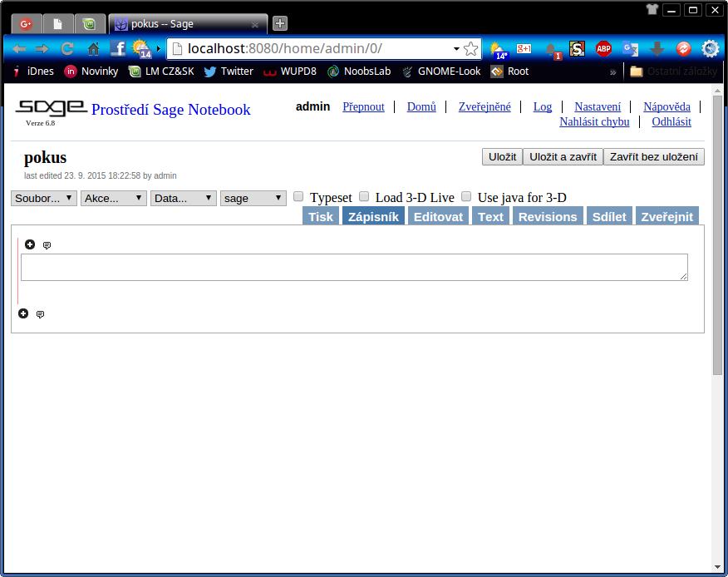Open the browser home page
This screenshot has height=577, width=728.
(93, 49)
